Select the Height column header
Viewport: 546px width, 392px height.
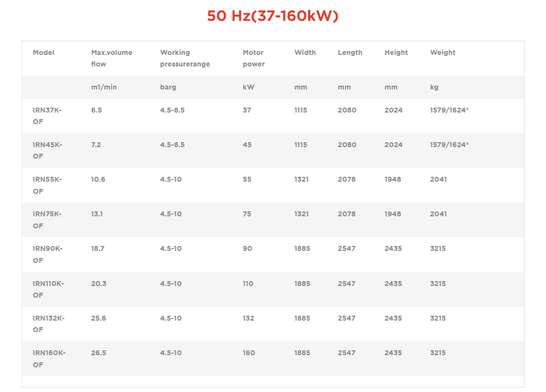(x=396, y=53)
